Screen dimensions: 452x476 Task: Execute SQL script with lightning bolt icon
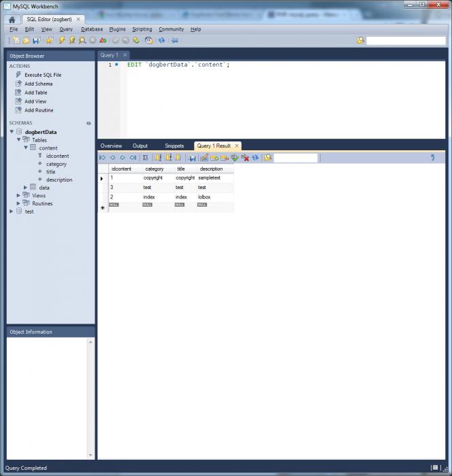[x=62, y=40]
